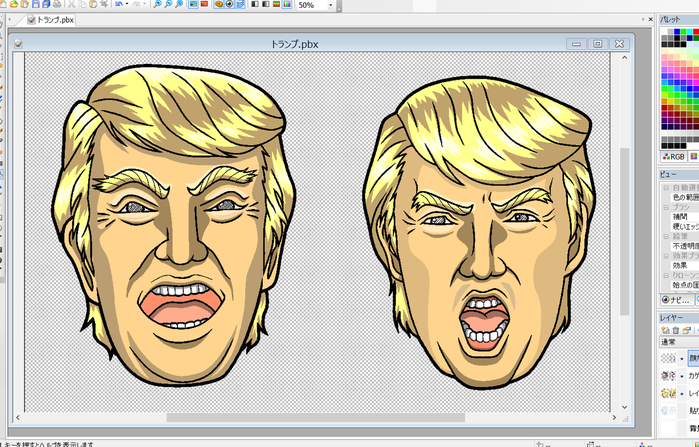Select the カゲ layer thumbnail
This screenshot has width=699, height=447.
pyautogui.click(x=668, y=376)
